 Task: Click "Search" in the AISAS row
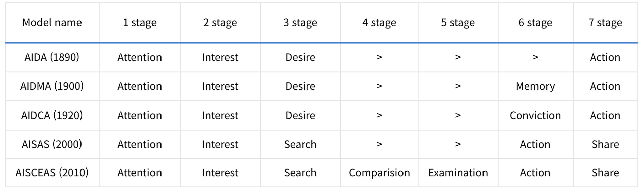tap(300, 144)
